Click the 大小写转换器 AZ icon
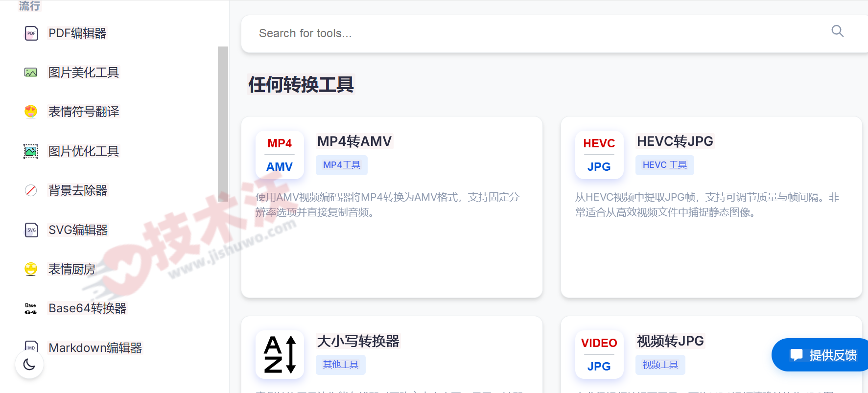The width and height of the screenshot is (868, 393). [280, 354]
